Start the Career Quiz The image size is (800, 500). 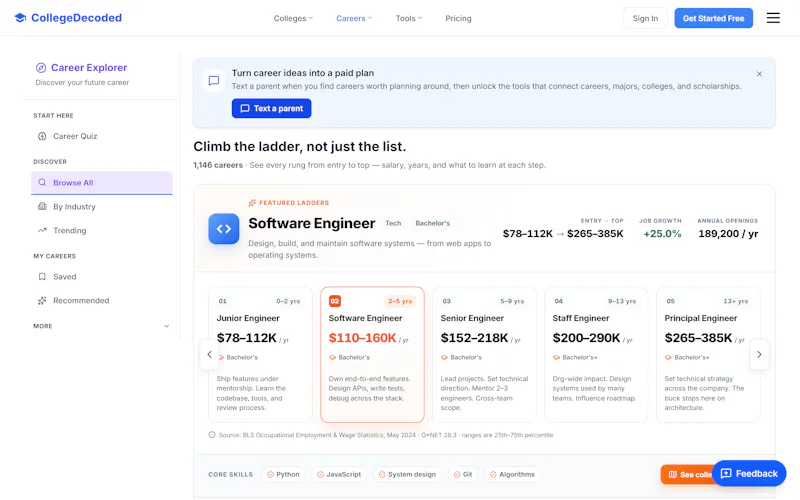102,136
